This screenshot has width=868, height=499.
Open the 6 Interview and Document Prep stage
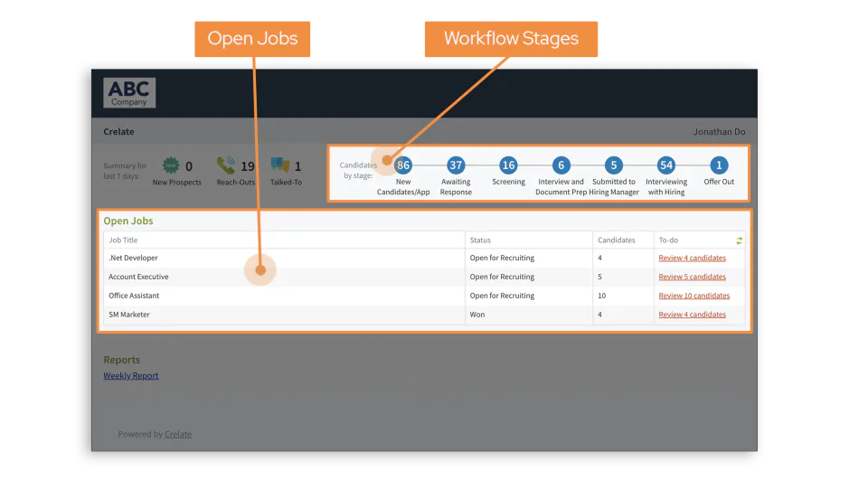[x=561, y=165]
